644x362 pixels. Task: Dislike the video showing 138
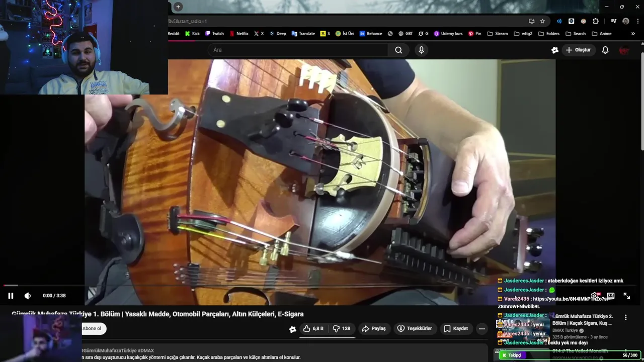pos(341,328)
